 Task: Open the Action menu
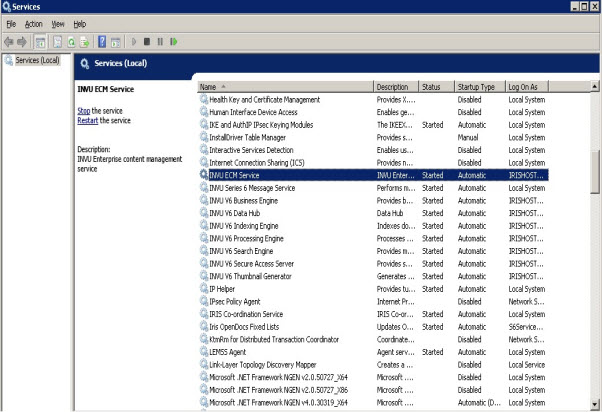click(x=33, y=24)
